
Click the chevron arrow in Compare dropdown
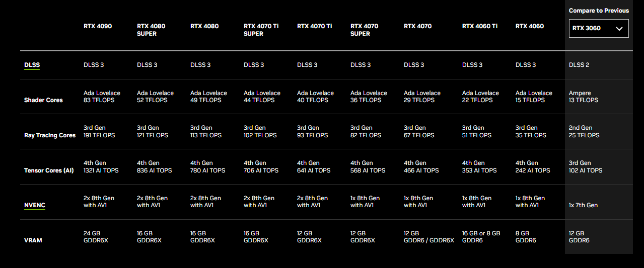pyautogui.click(x=619, y=29)
